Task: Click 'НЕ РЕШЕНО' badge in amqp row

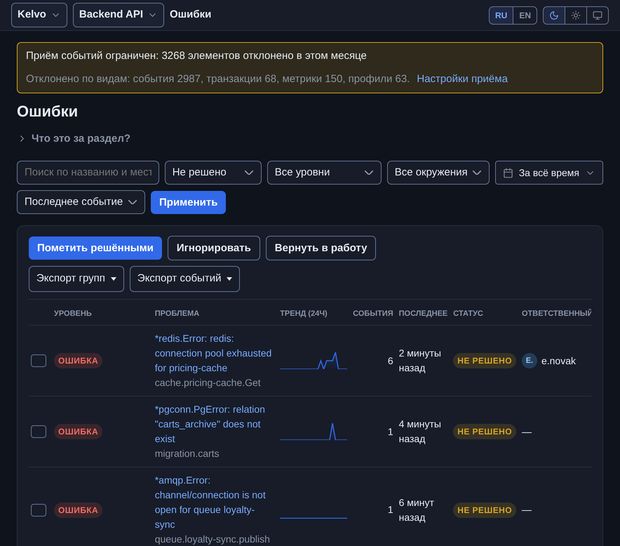Action: (484, 510)
